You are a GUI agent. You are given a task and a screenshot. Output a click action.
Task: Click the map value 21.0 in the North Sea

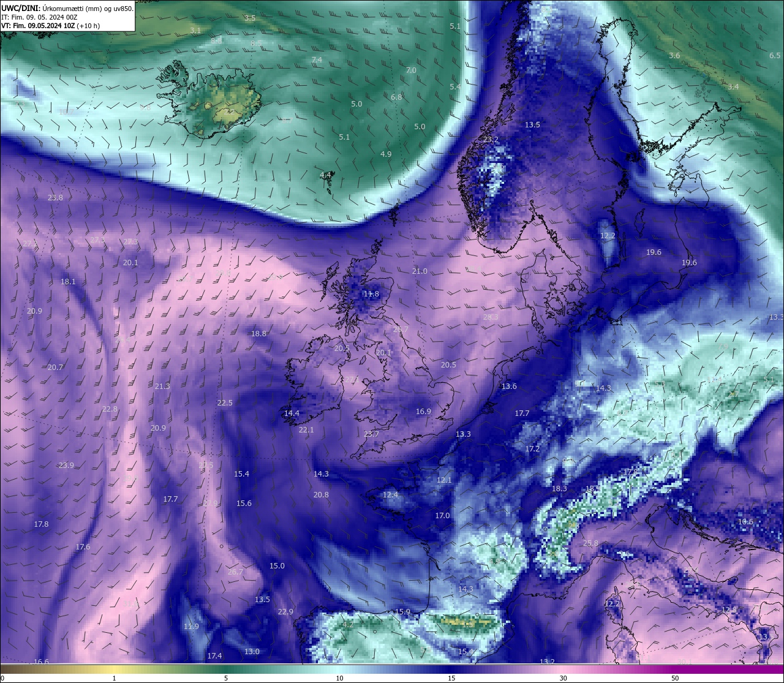point(420,271)
